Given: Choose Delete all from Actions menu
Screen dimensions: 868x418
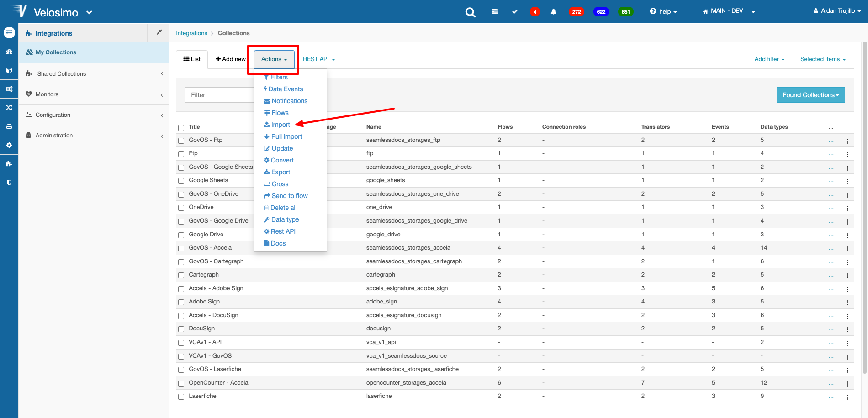Looking at the screenshot, I should click(280, 208).
